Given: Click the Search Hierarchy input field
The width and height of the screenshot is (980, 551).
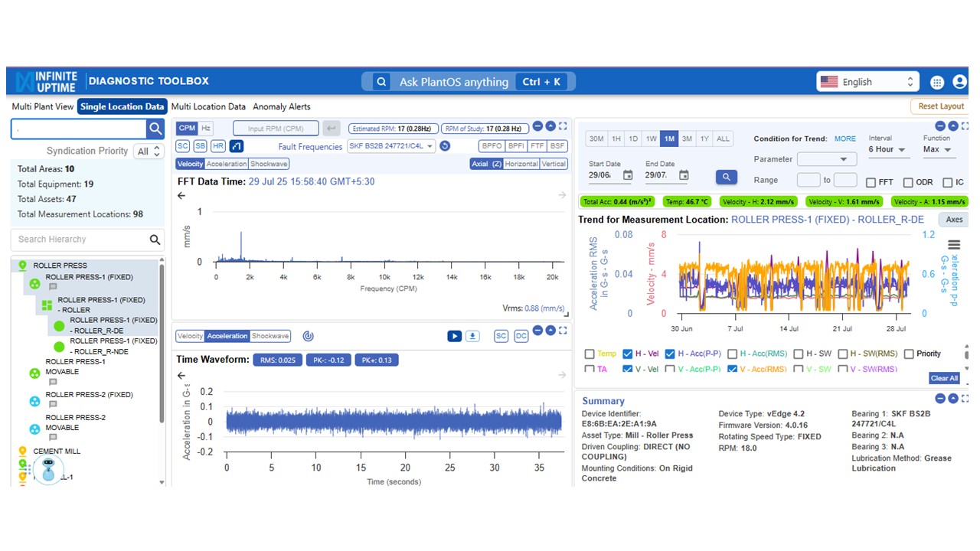Looking at the screenshot, I should (x=80, y=240).
